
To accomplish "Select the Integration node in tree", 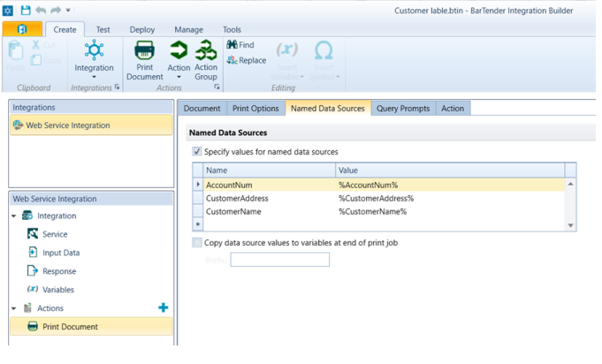I will tap(57, 216).
